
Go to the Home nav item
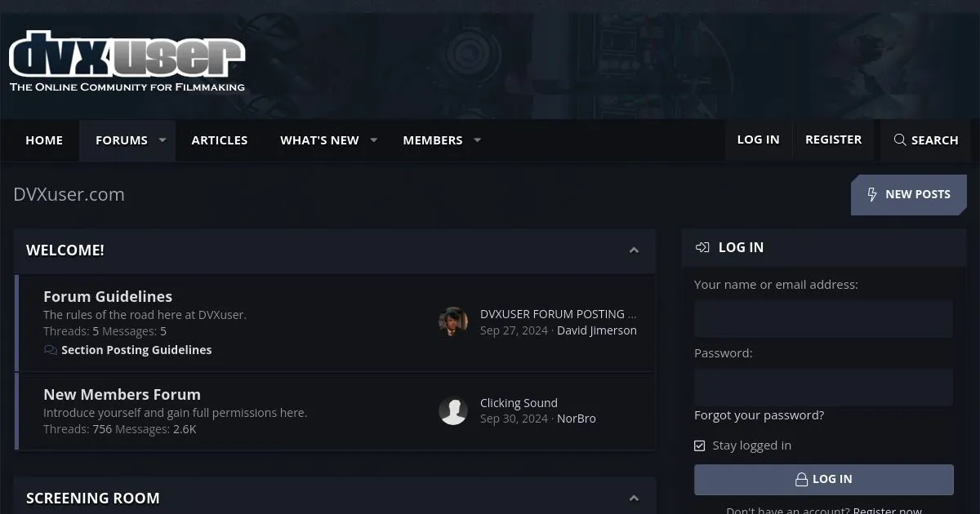point(44,140)
